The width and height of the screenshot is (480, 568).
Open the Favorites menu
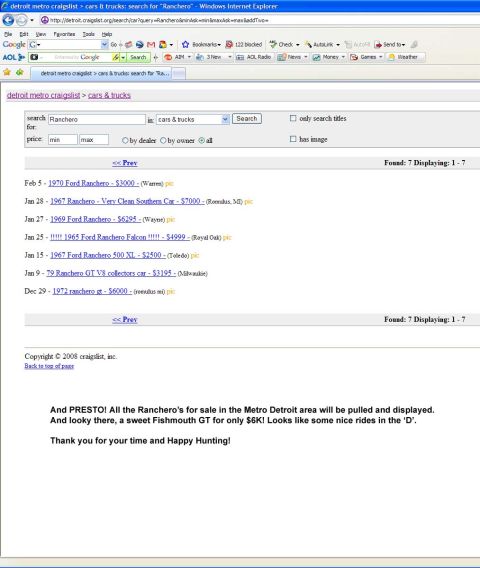64,34
